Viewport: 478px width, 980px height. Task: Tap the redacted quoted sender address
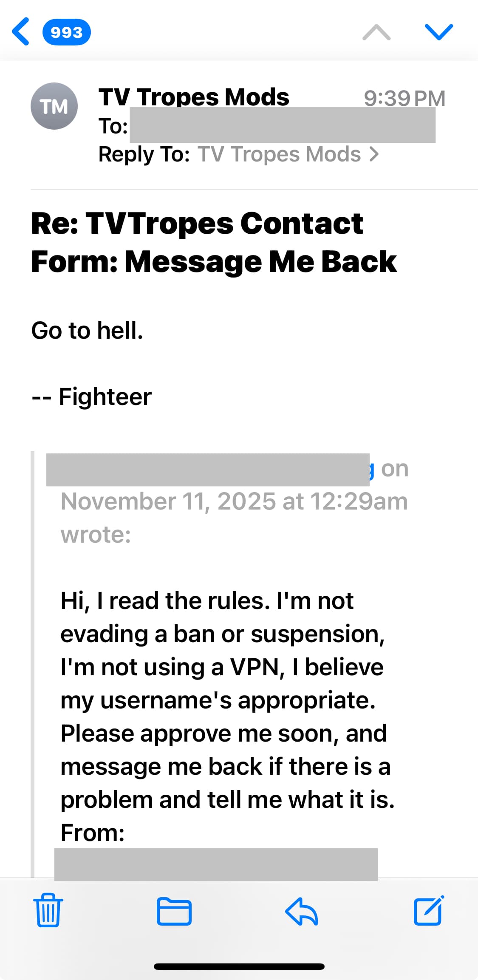coord(207,470)
